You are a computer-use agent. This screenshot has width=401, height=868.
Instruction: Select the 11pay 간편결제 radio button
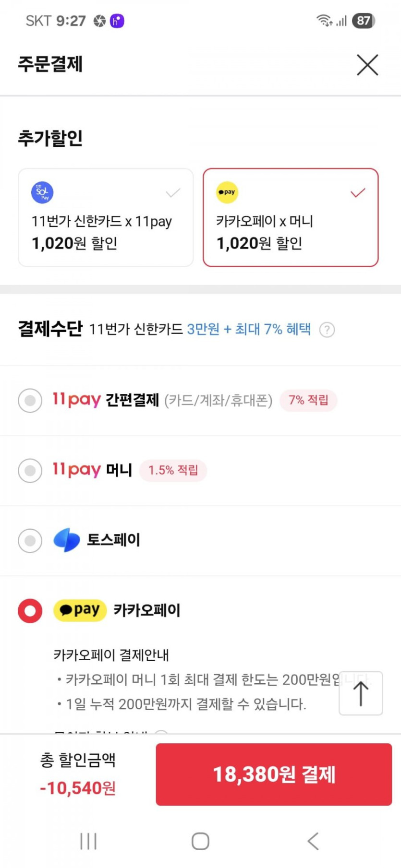point(30,400)
